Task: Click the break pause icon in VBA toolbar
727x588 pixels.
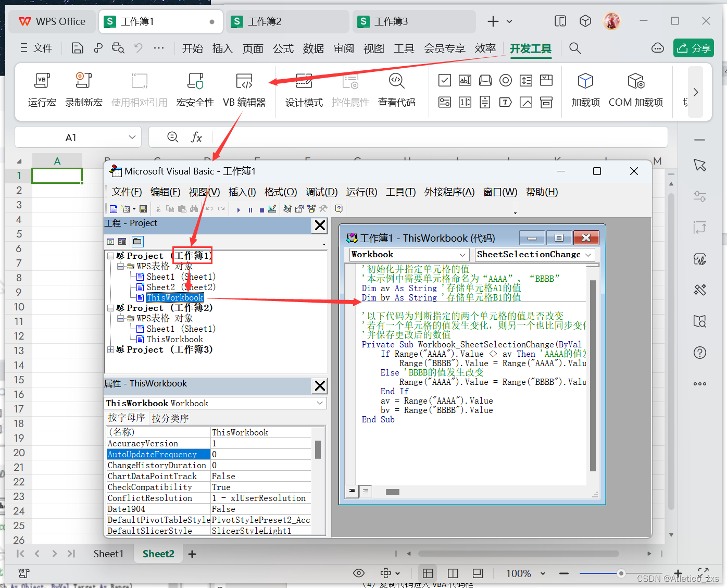Action: [250, 209]
